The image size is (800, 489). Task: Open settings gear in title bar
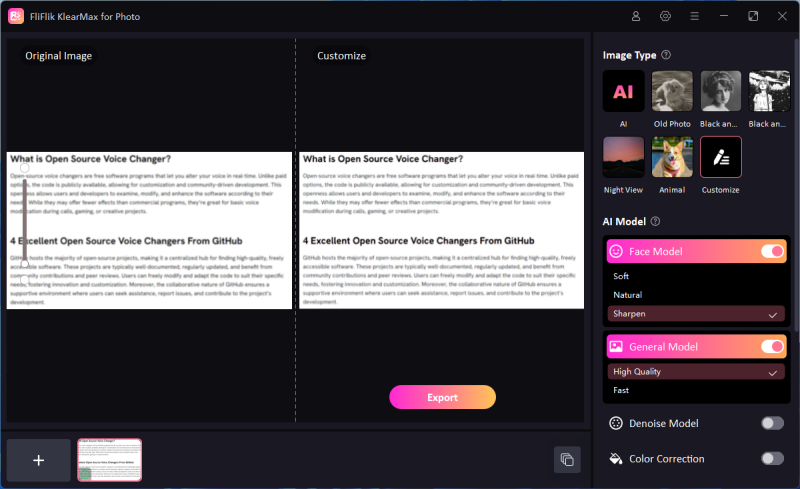click(x=665, y=16)
